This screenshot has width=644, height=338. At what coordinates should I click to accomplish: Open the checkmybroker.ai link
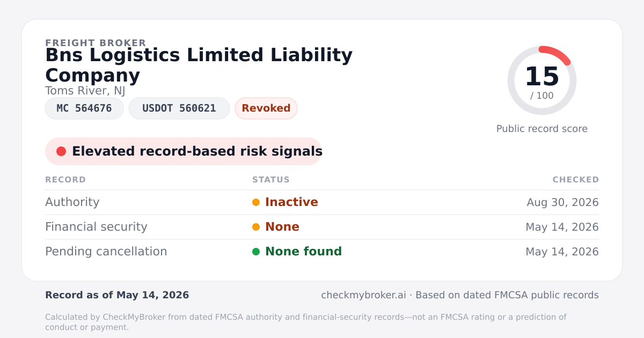(363, 295)
